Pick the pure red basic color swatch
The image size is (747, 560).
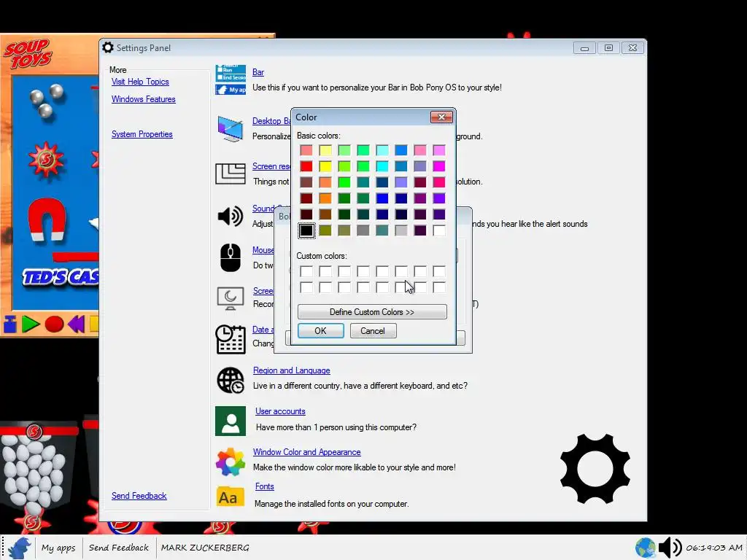(x=306, y=166)
